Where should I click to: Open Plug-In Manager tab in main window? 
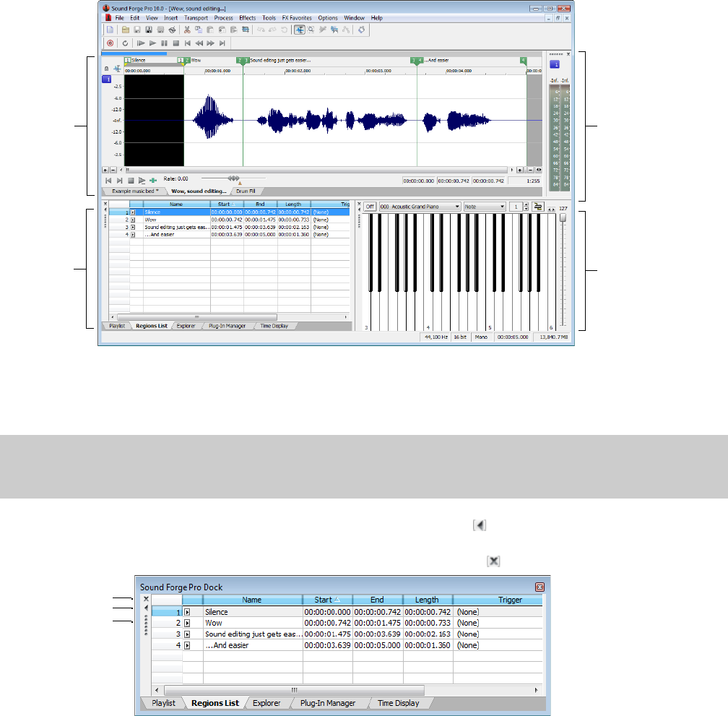pyautogui.click(x=227, y=326)
